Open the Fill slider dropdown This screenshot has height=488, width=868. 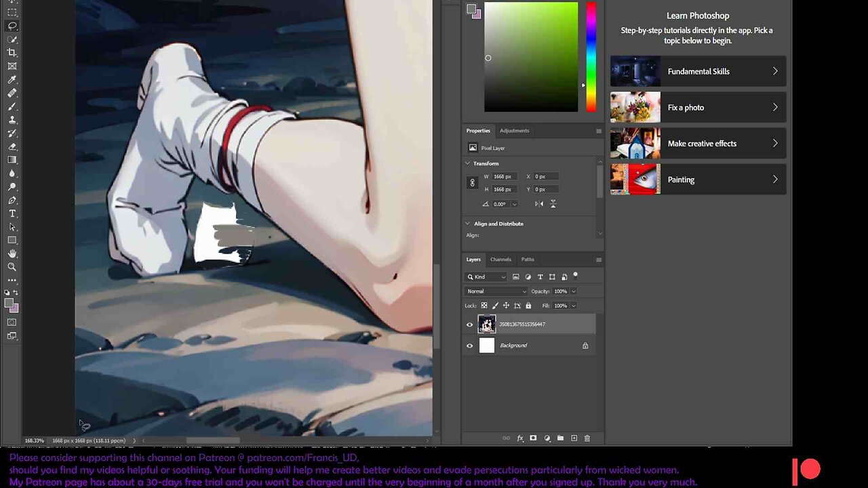coord(574,306)
